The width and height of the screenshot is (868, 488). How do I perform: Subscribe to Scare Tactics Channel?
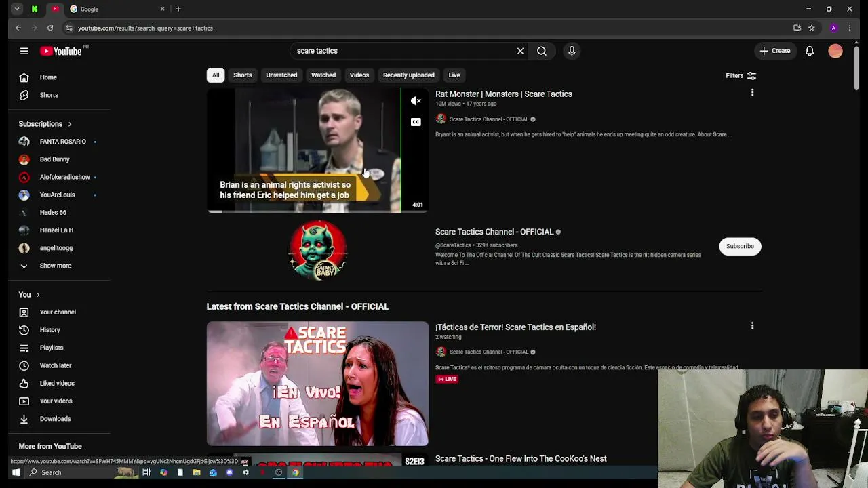[x=740, y=246]
